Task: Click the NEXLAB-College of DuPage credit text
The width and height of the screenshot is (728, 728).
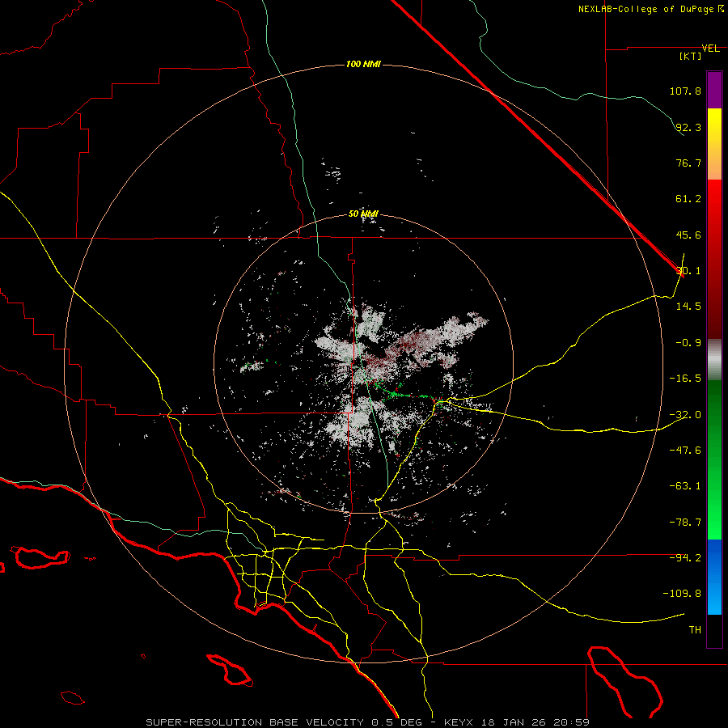Action: click(x=651, y=9)
